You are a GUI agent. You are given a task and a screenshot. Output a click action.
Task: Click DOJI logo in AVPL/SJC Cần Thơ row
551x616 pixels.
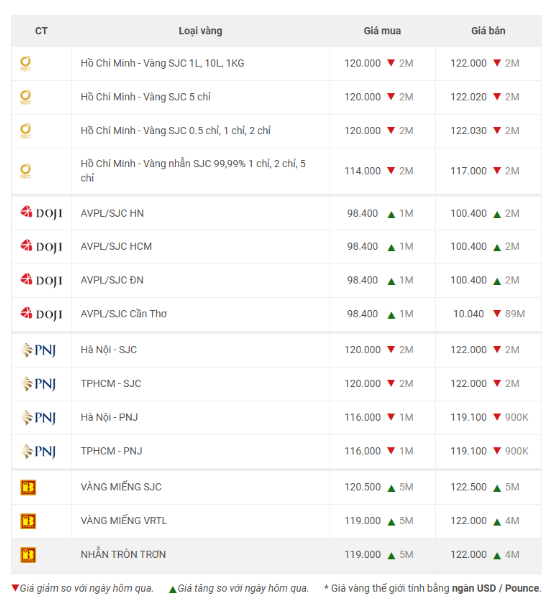pos(41,314)
